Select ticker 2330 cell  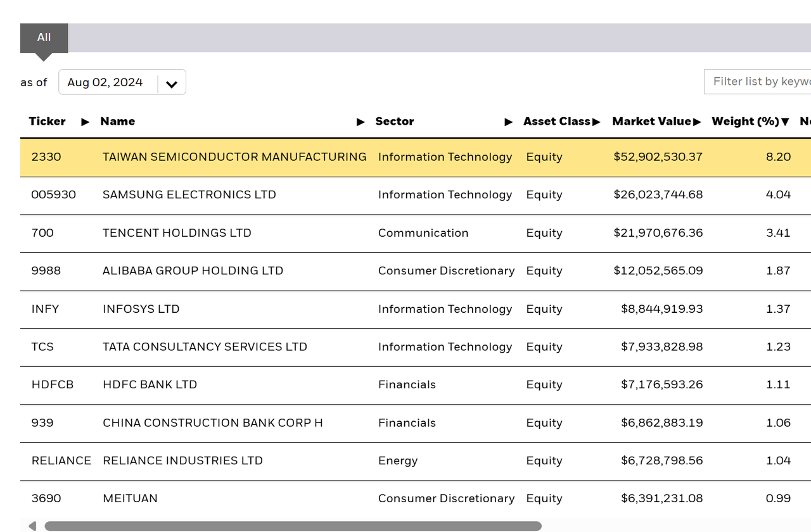tap(46, 156)
